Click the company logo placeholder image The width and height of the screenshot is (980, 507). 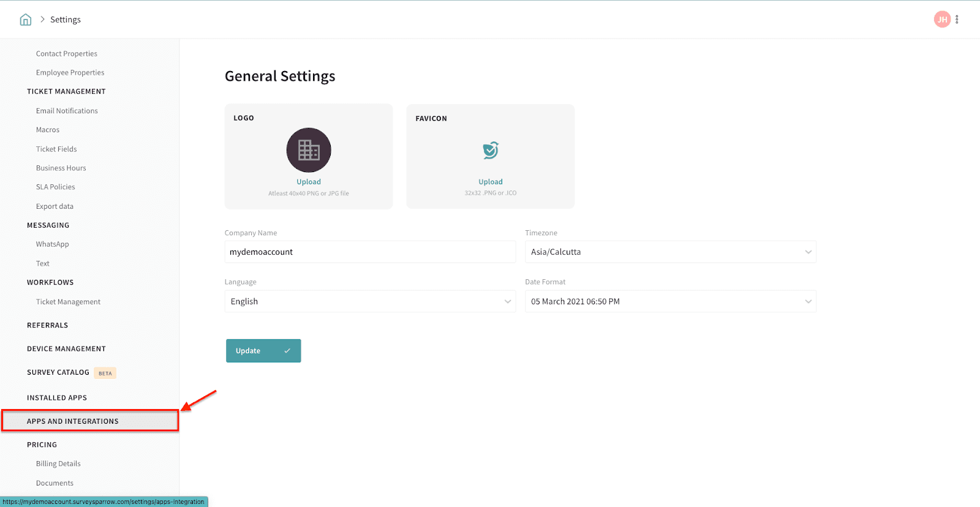pyautogui.click(x=309, y=150)
